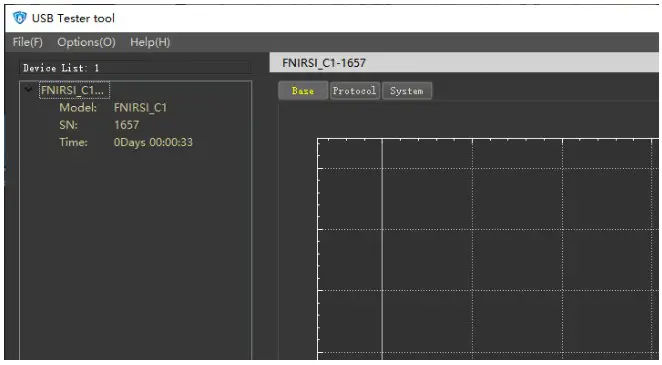Click the Model: label
The width and height of the screenshot is (662, 365).
[x=78, y=108]
